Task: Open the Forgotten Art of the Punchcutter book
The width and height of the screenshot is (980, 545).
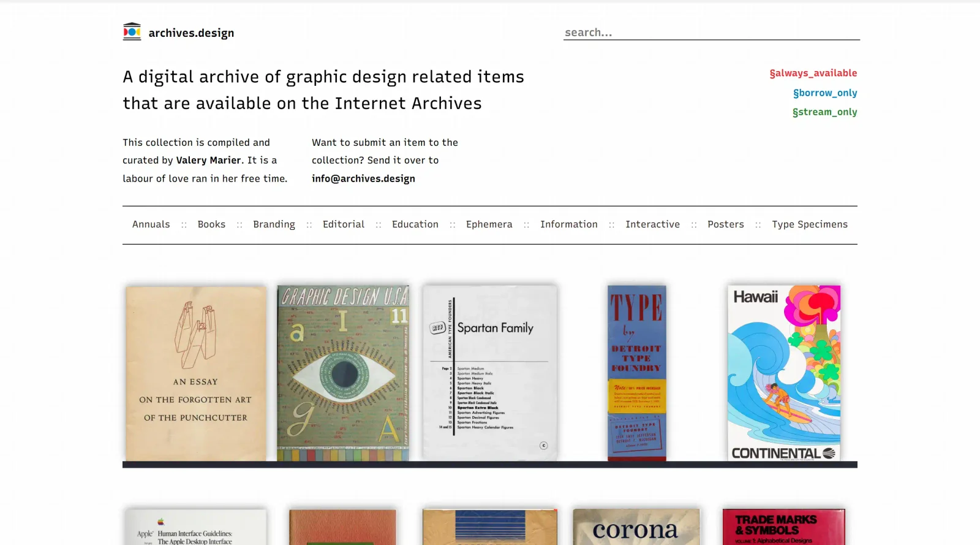Action: coord(196,373)
